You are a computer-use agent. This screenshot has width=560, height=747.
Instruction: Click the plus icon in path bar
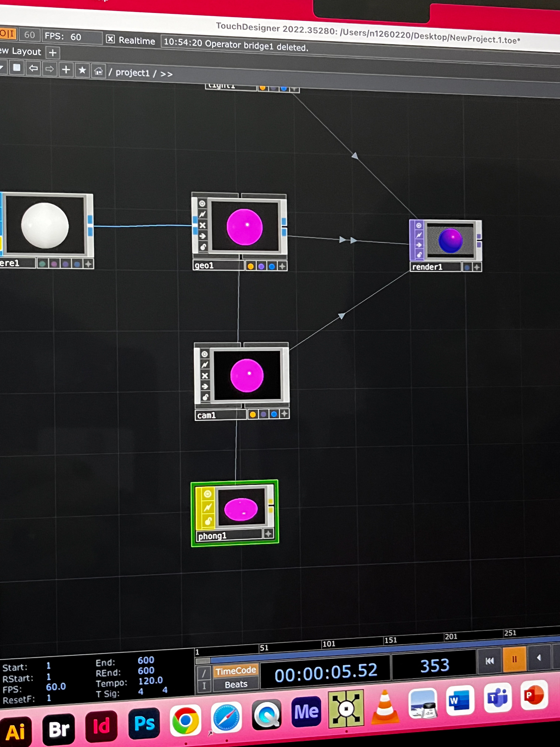(x=66, y=70)
